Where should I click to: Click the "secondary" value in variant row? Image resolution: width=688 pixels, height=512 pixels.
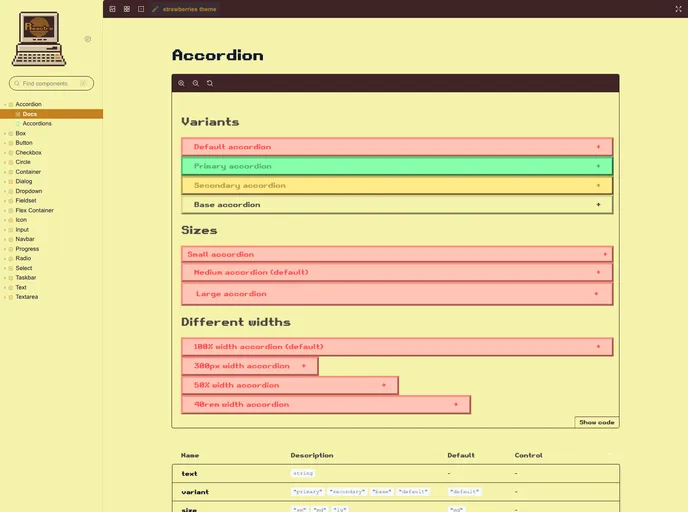347,492
